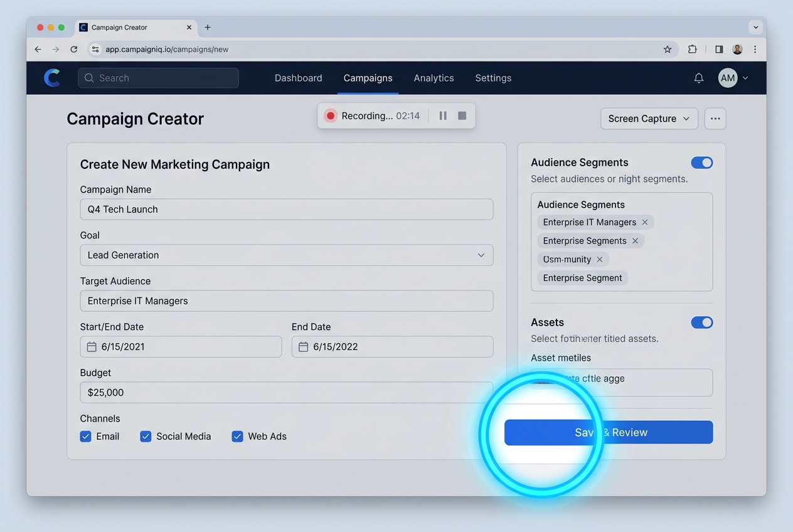Open the browser extensions puzzle icon
Viewport: 793px width, 532px height.
(x=693, y=50)
